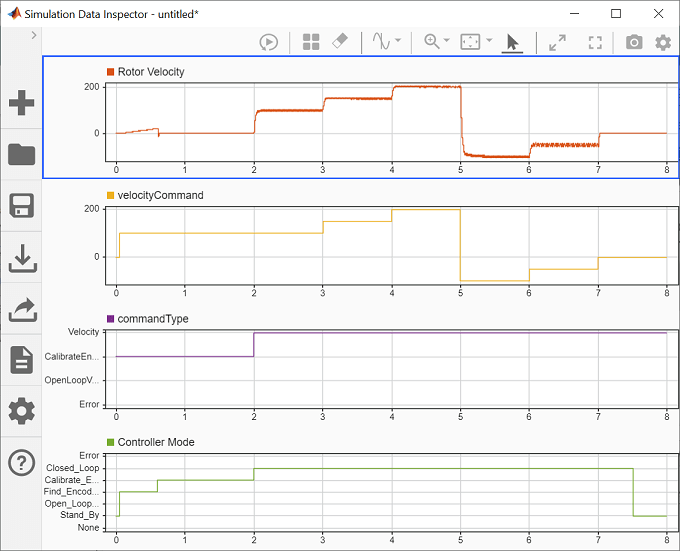Viewport: 680px width, 551px height.
Task: Open Help question mark icon
Action: point(21,463)
